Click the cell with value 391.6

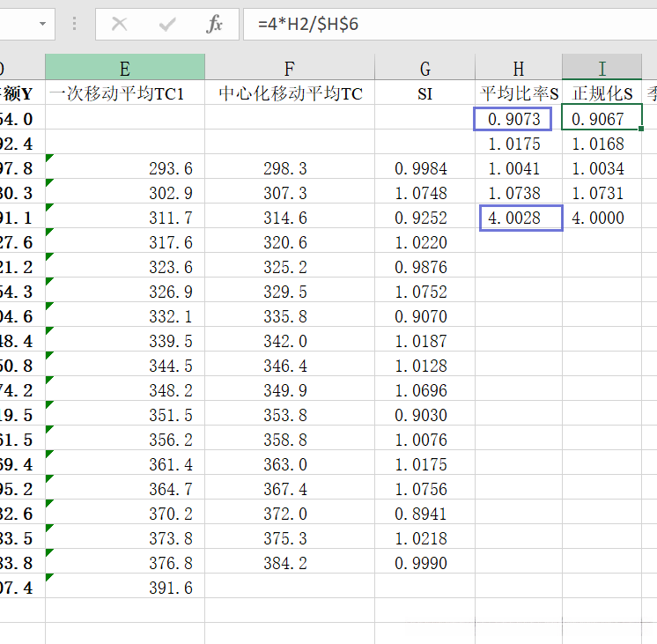[x=125, y=588]
